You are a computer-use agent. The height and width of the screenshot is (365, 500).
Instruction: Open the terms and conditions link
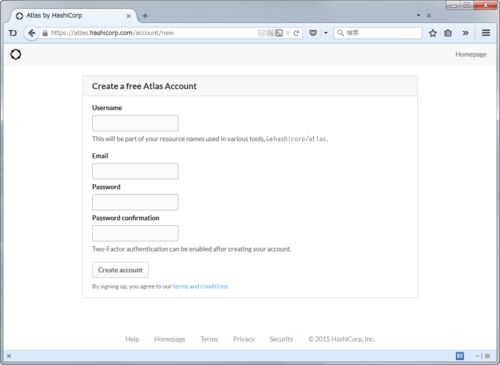[x=200, y=286]
